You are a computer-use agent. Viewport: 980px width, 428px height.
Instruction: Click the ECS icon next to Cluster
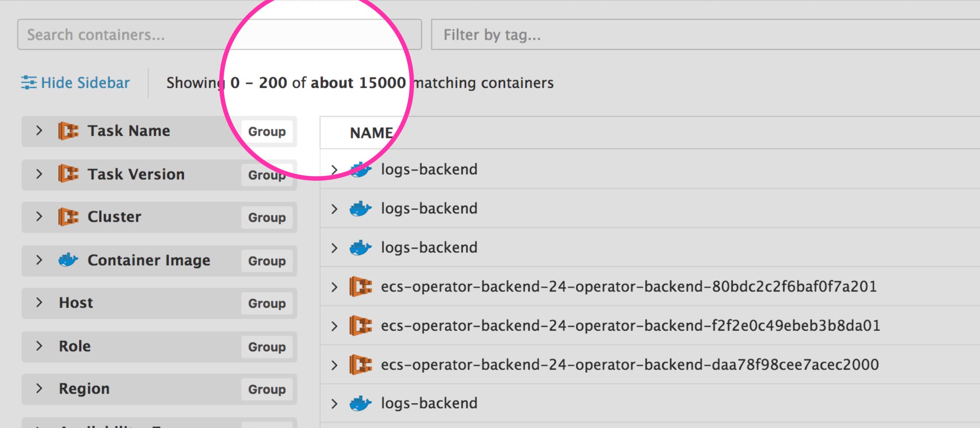(x=68, y=217)
